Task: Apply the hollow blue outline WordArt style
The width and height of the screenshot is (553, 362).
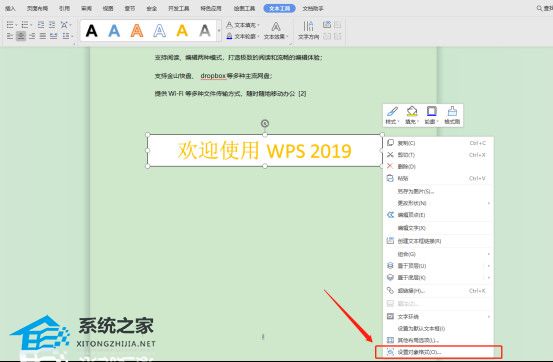Action: [x=159, y=31]
